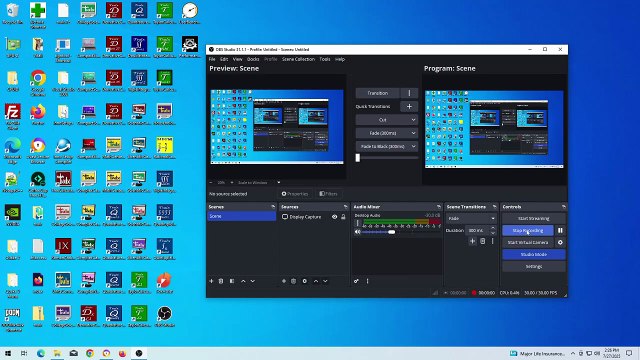
Task: Remove scene transition trash icon
Action: [482, 241]
